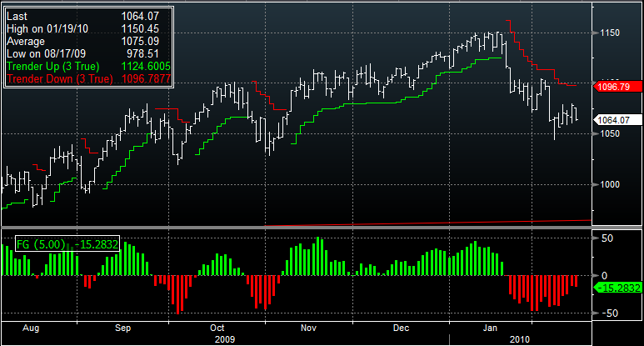Viewport: 644px width, 346px height.
Task: Click the Jan month label on time axis
Action: coord(490,328)
